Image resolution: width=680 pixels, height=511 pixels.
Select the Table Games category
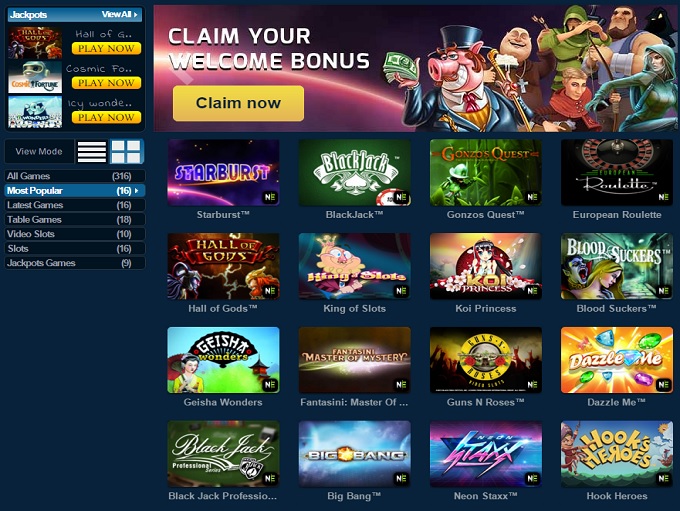coord(75,219)
